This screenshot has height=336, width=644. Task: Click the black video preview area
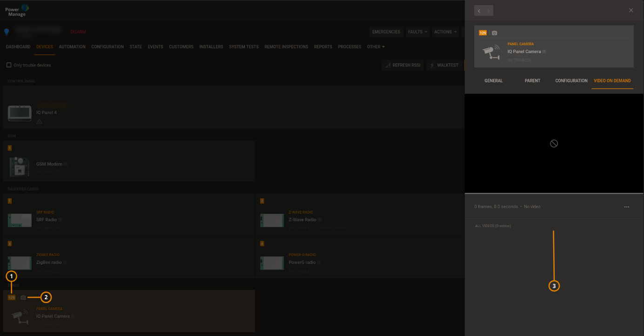point(554,143)
